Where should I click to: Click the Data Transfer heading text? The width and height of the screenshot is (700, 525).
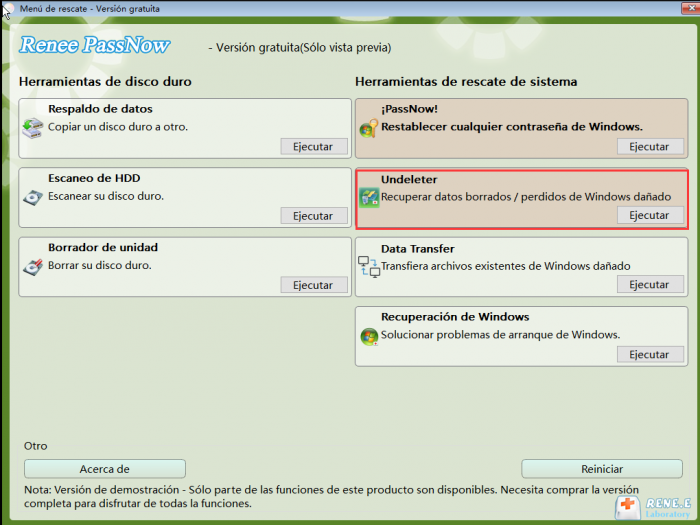click(x=417, y=249)
